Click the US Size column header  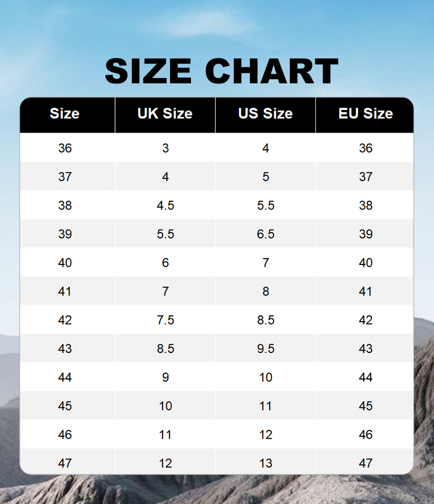[x=266, y=114]
